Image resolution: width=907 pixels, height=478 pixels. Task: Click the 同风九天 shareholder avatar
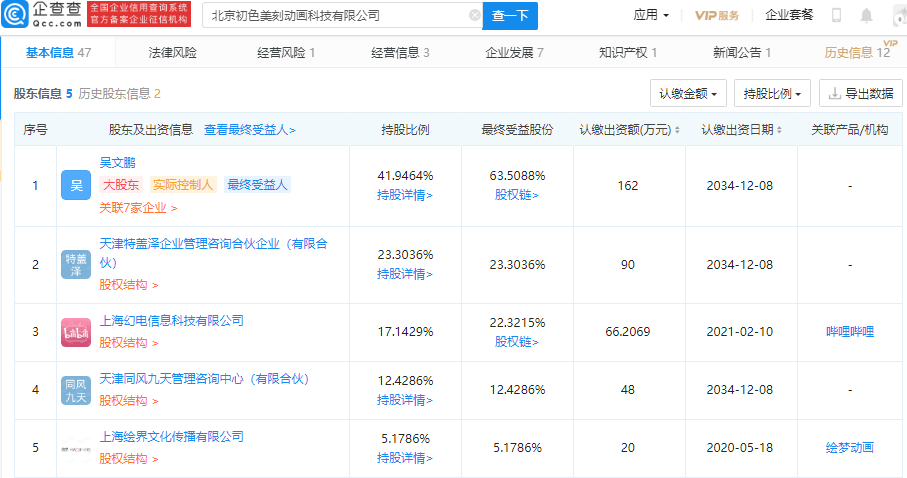click(76, 390)
